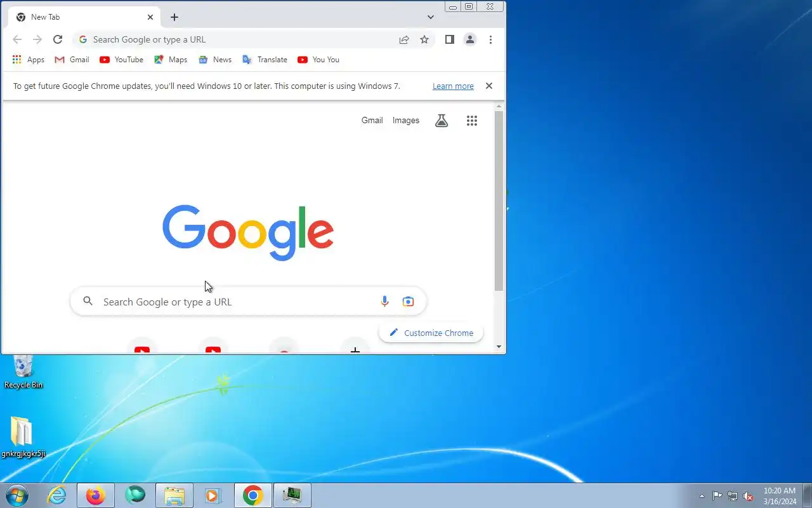Screen dimensions: 812x508
Task: Open the muted volume tray icon
Action: (749, 496)
